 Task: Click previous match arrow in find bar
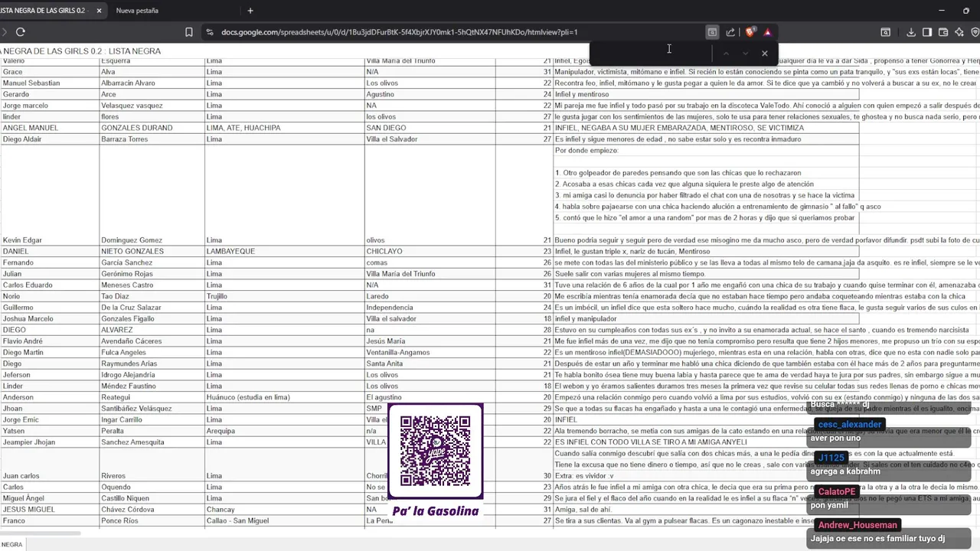tap(726, 53)
